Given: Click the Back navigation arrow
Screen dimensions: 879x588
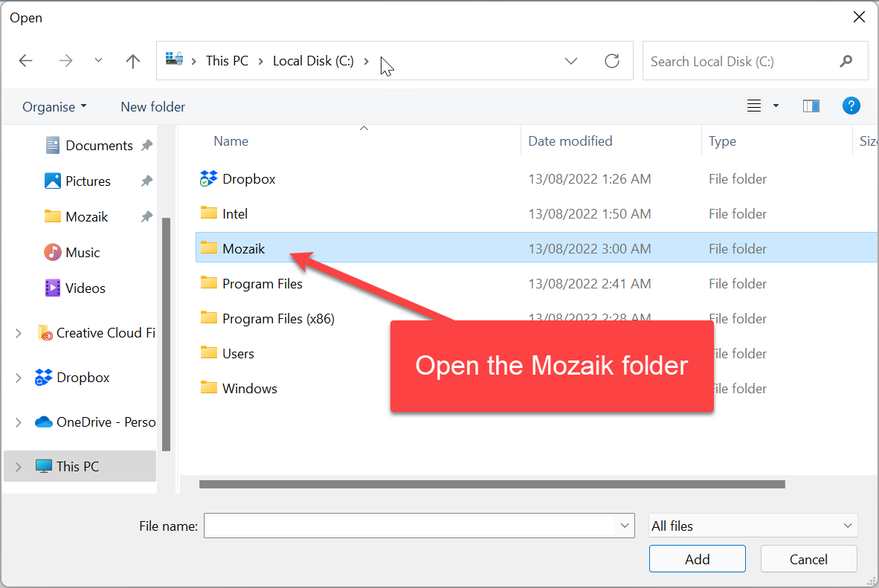Looking at the screenshot, I should 26,61.
